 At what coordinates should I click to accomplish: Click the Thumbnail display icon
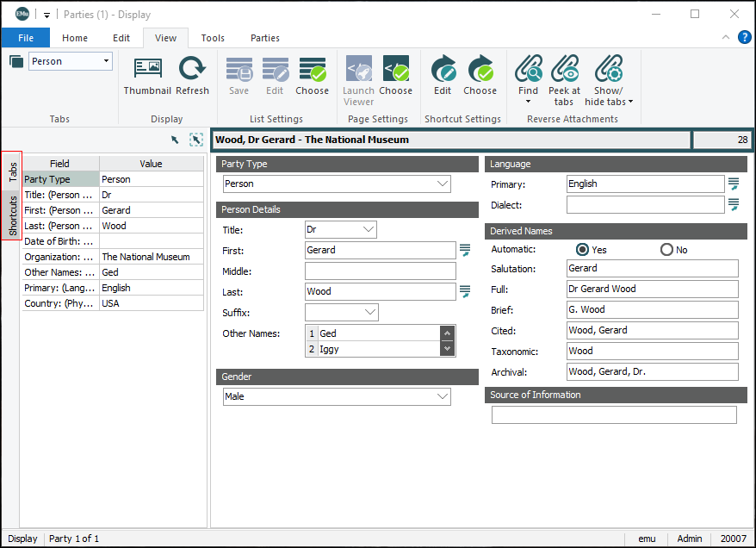tap(146, 79)
